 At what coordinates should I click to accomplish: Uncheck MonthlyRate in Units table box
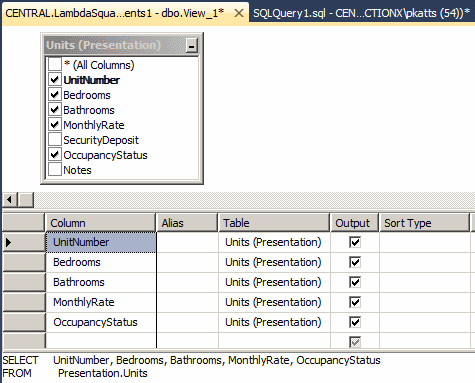(55, 125)
